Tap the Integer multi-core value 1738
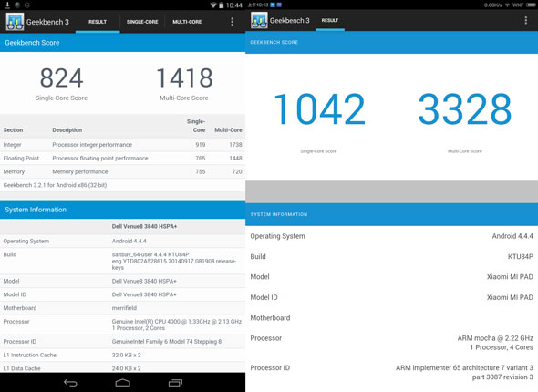The height and width of the screenshot is (392, 538). (x=235, y=145)
